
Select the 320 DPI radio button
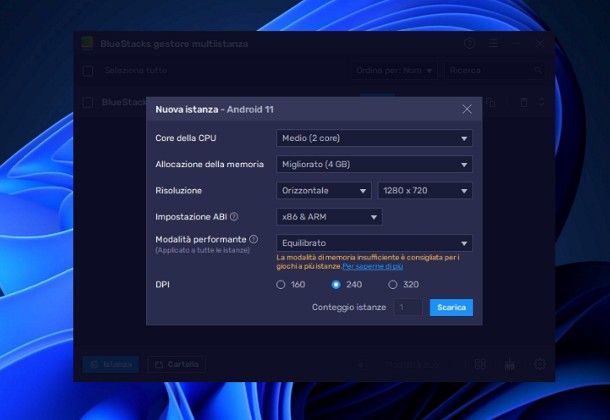click(393, 285)
